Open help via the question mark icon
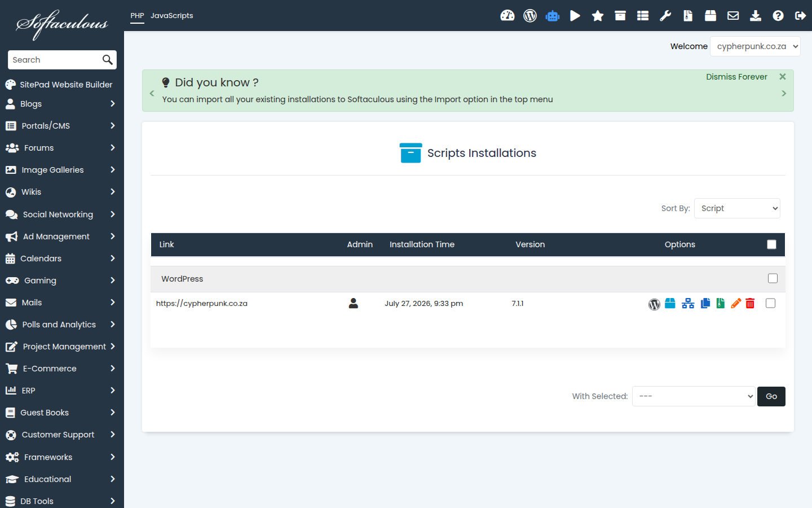 [778, 16]
